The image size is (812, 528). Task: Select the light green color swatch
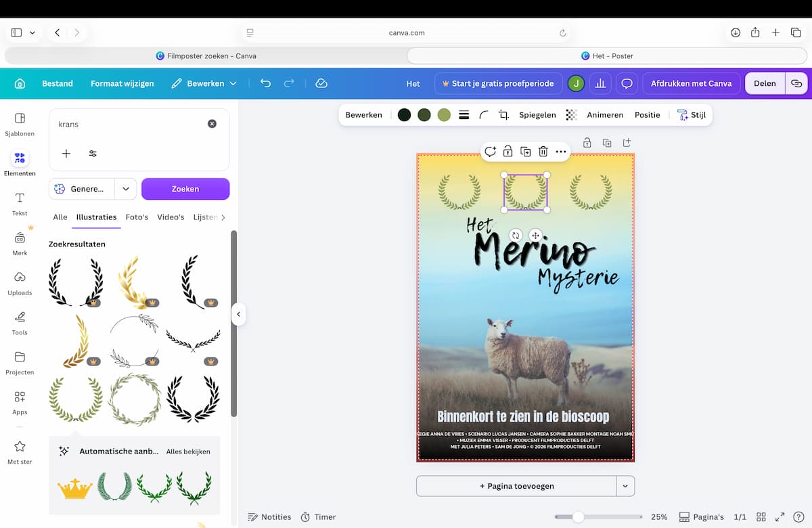pos(444,115)
